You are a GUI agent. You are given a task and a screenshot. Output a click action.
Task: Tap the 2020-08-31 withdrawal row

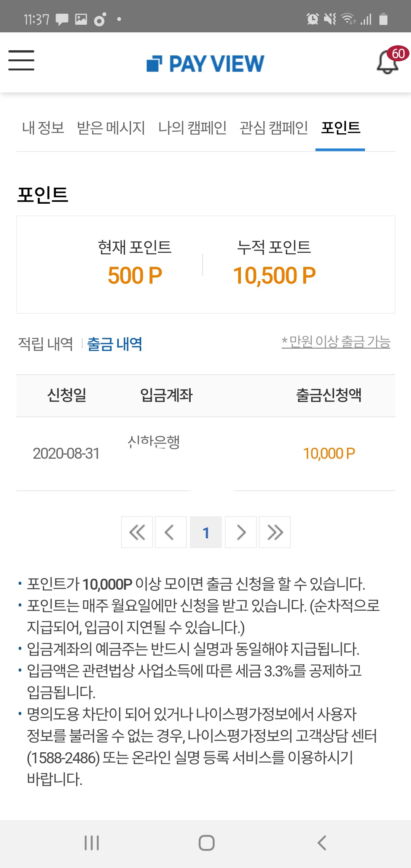[205, 453]
